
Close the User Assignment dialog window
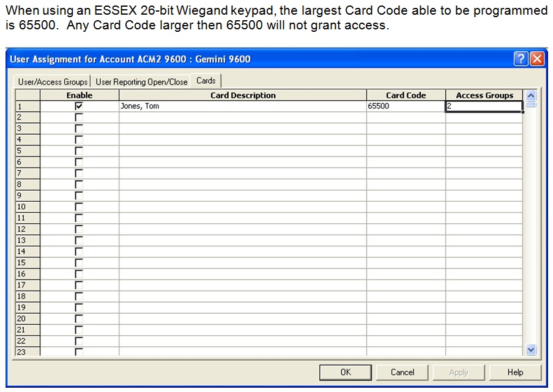pyautogui.click(x=536, y=59)
